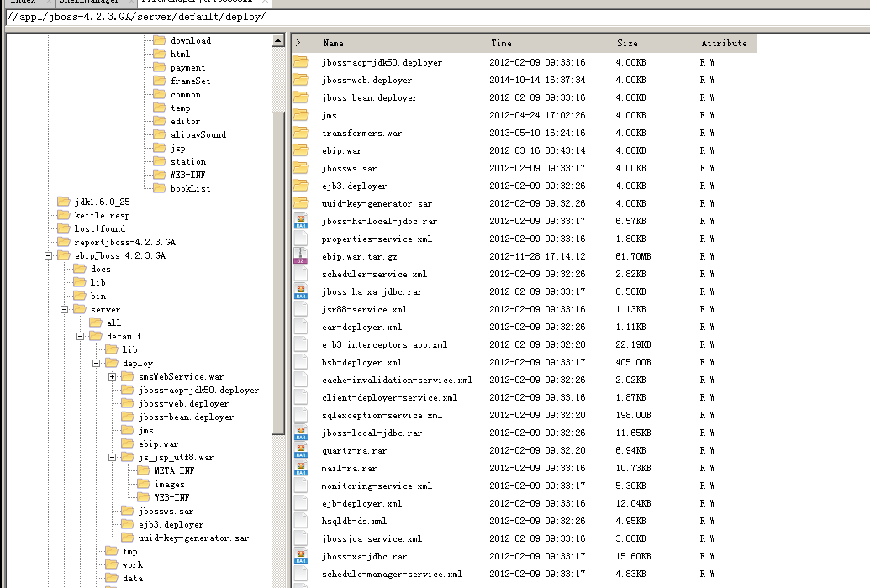Select the all folder under server
The image size is (870, 588).
tap(113, 323)
